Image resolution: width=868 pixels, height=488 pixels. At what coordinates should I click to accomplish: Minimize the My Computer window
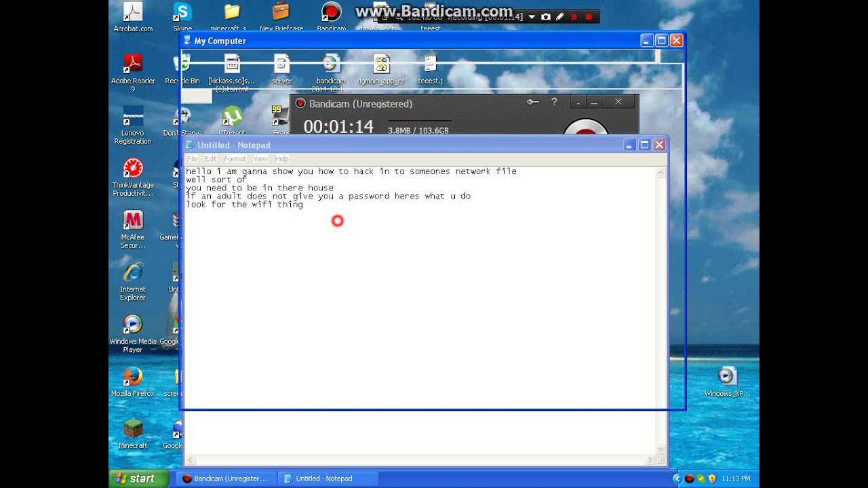click(647, 41)
